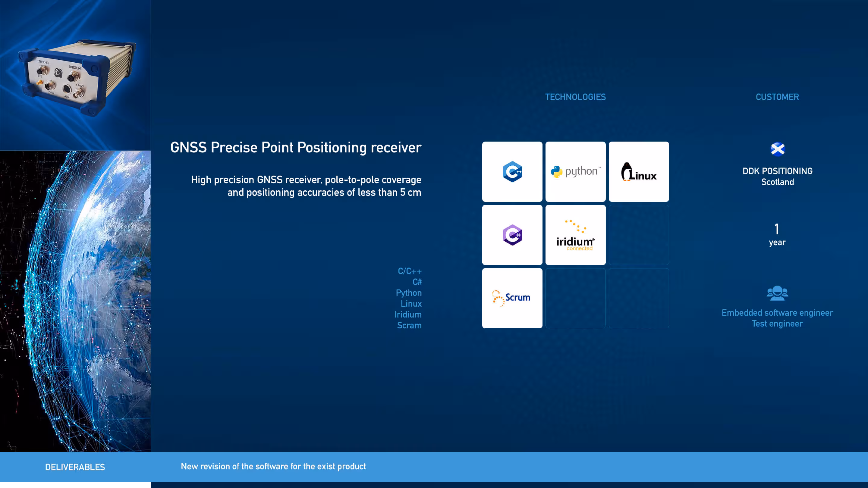Click the DDK POSITIONING customer name

pyautogui.click(x=777, y=171)
